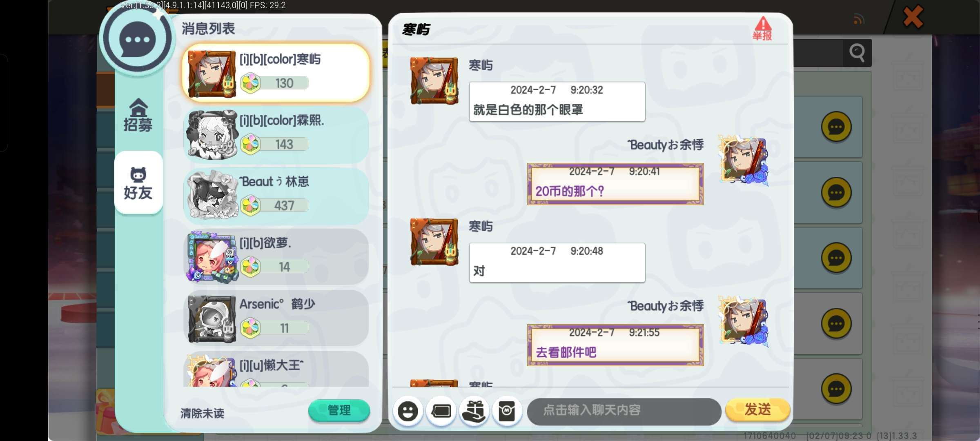This screenshot has width=980, height=441.
Task: Click the ticket card icon in chat bar
Action: [441, 411]
